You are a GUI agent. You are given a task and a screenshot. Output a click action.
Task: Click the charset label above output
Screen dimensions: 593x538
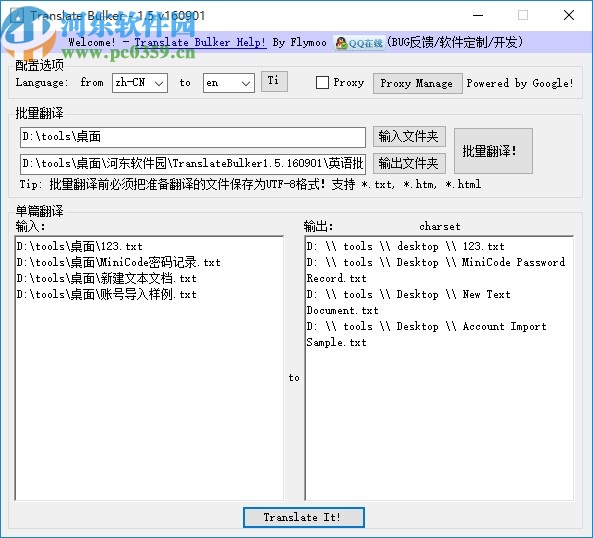click(x=440, y=226)
